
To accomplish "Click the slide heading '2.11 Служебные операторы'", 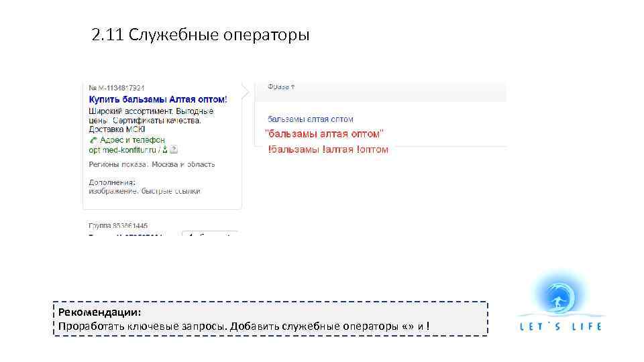I will tap(201, 34).
